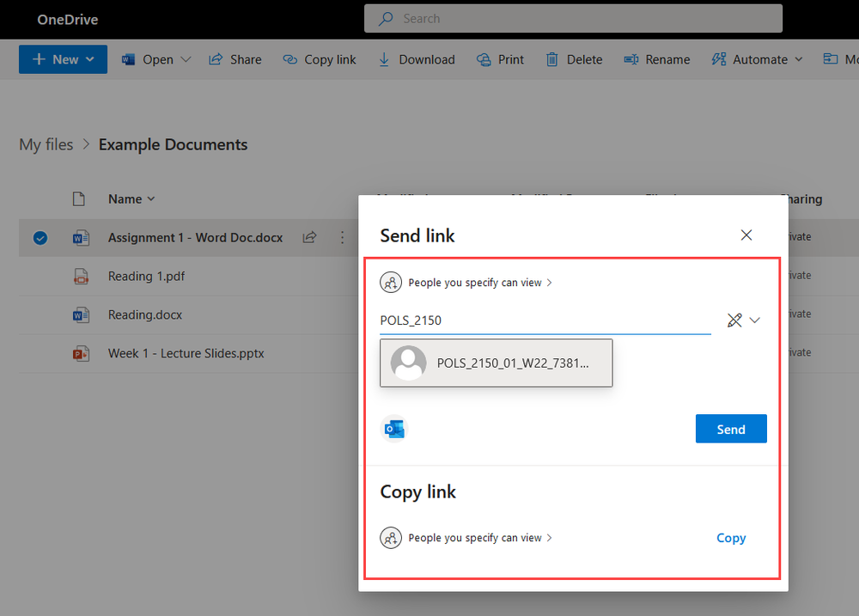Click the Print toolbar button

[500, 60]
